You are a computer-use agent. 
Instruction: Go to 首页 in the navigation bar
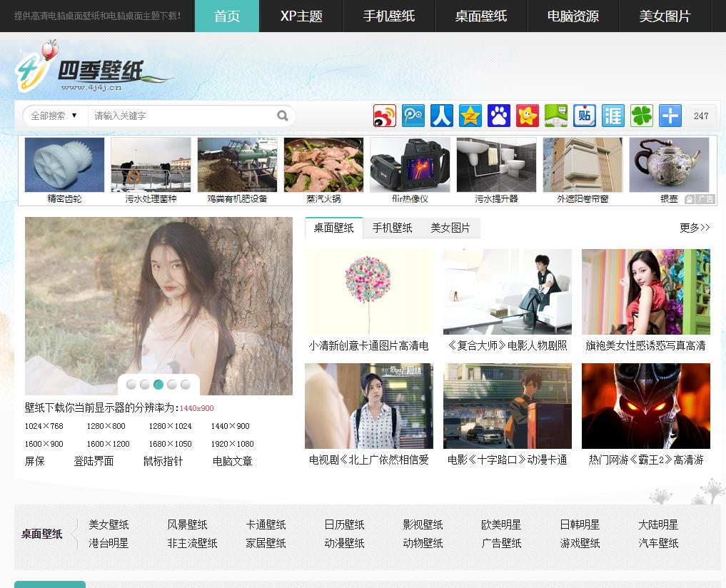[x=227, y=16]
